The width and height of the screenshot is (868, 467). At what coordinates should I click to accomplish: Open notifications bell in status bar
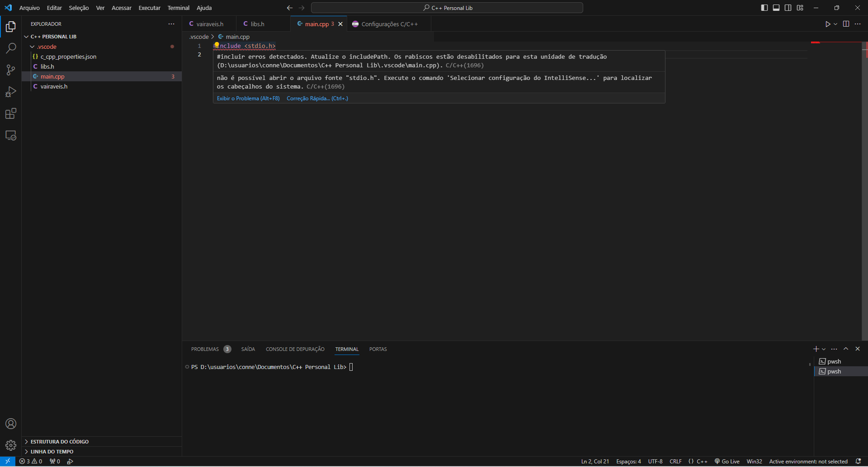858,461
